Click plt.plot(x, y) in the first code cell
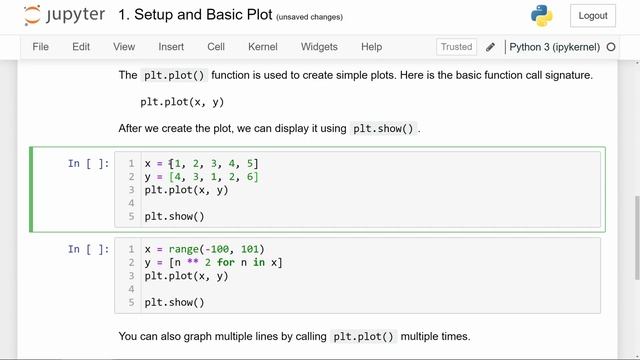640x360 pixels. click(x=187, y=190)
